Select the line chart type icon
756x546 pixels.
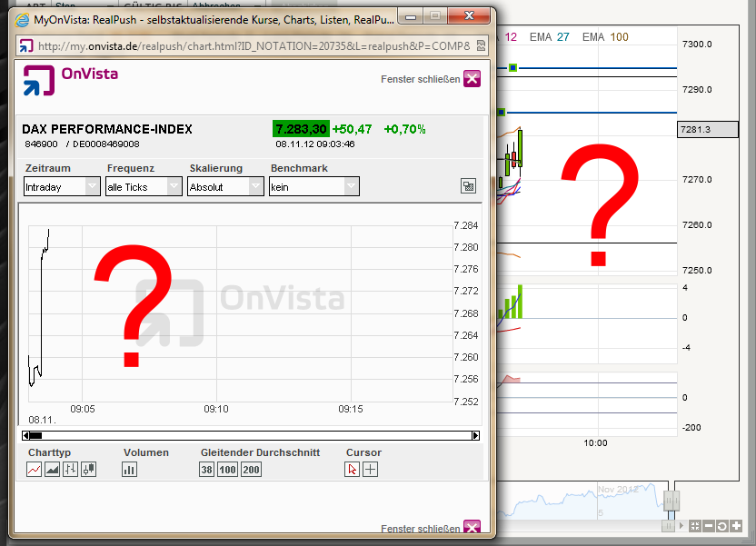tap(35, 469)
